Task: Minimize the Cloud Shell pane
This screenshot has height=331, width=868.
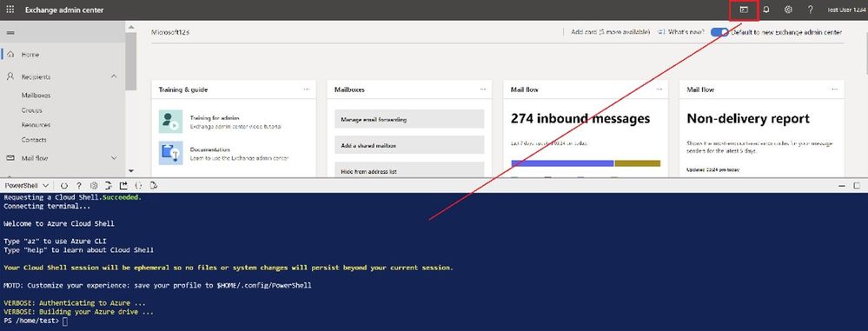Action: [x=842, y=186]
